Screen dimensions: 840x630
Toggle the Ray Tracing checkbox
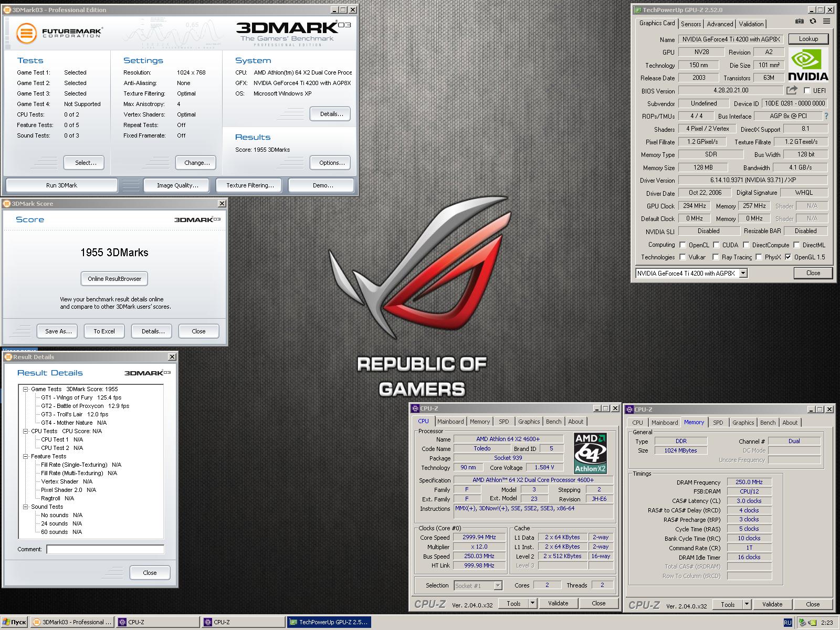pos(716,257)
